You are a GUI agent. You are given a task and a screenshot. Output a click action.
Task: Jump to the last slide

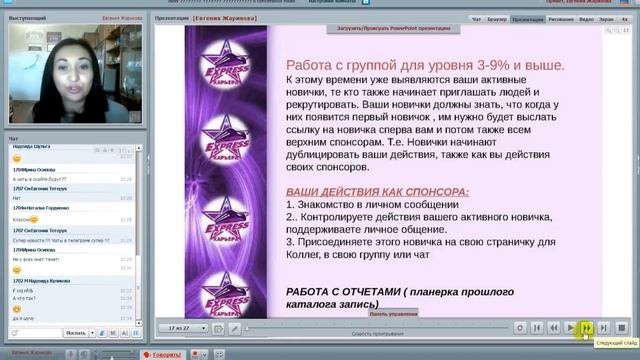click(603, 328)
